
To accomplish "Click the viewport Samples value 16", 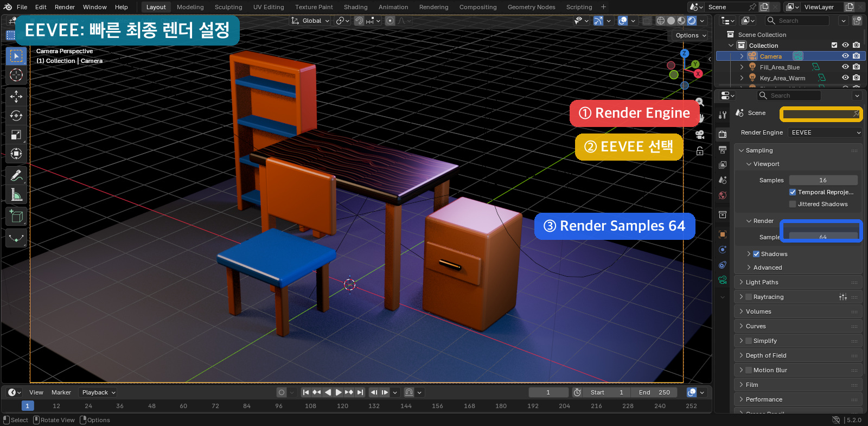I will pyautogui.click(x=823, y=180).
